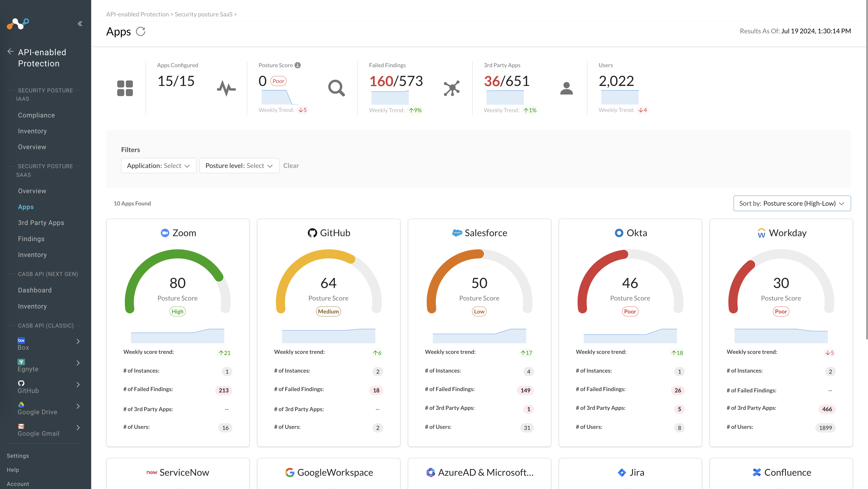Open the Sort by Posture score dropdown

(x=791, y=203)
